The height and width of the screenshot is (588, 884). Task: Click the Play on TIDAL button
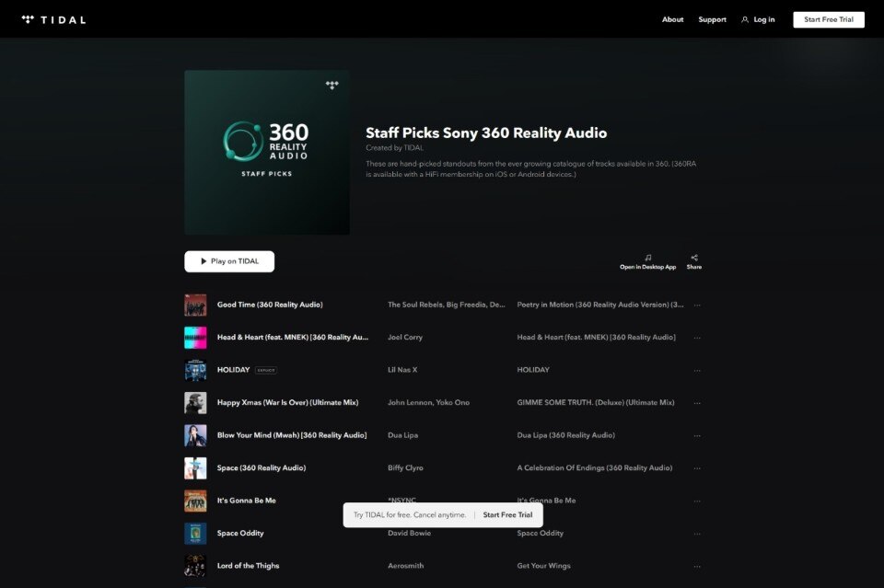click(x=229, y=261)
